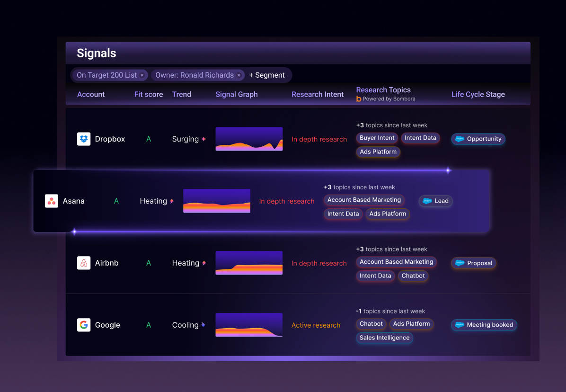Click the Proposal life cycle badge

[474, 263]
